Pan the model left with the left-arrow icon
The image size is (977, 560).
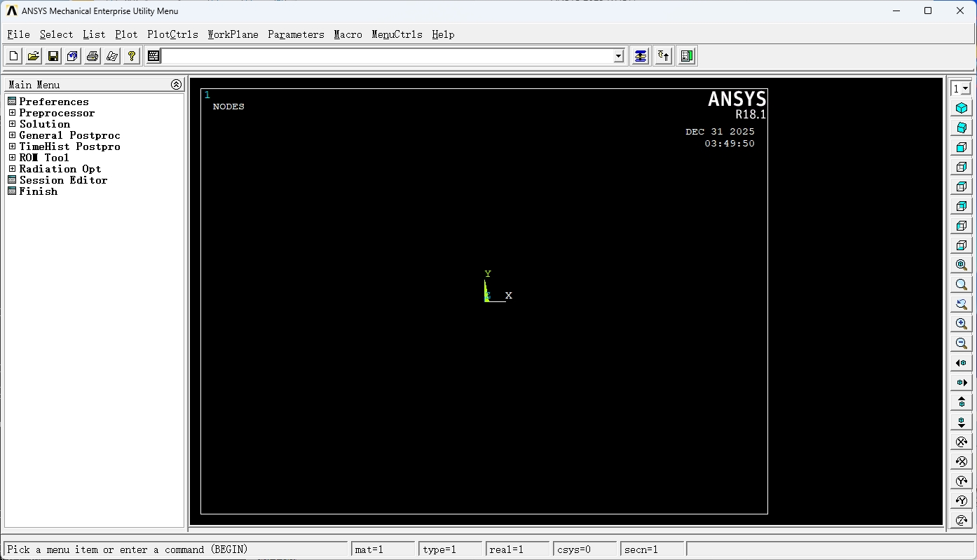(x=961, y=363)
